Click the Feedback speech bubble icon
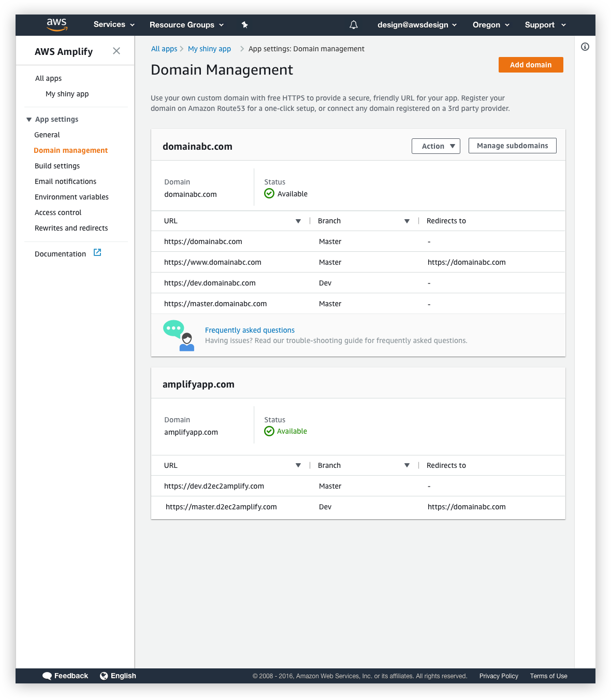This screenshot has width=611, height=700. [47, 676]
